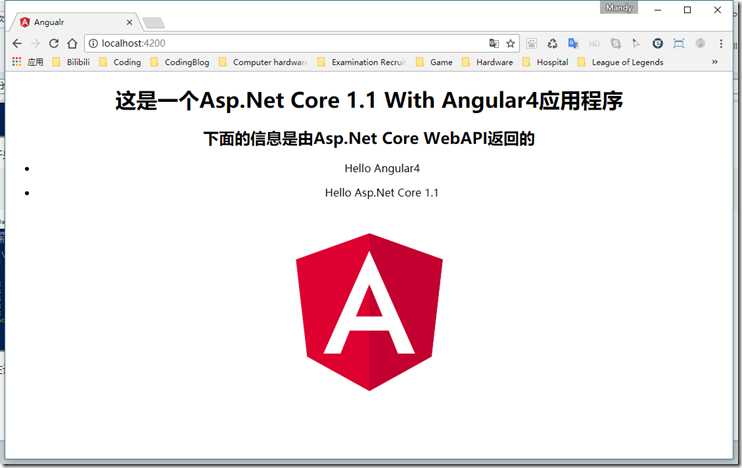Click the Angular logo image

click(x=369, y=312)
